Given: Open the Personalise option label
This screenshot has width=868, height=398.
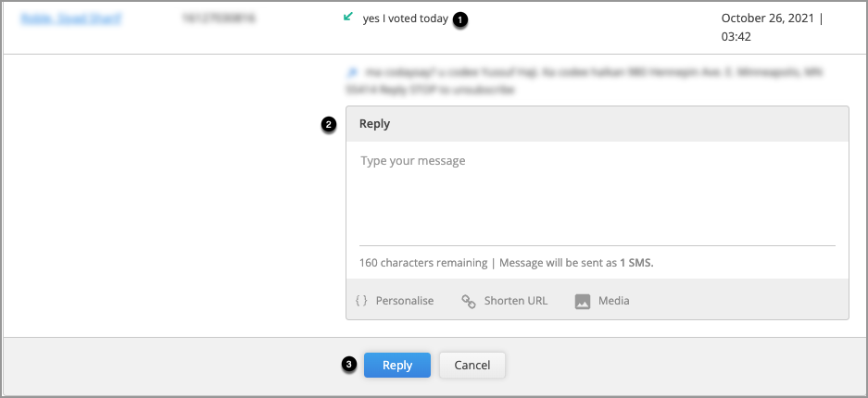Looking at the screenshot, I should (405, 301).
